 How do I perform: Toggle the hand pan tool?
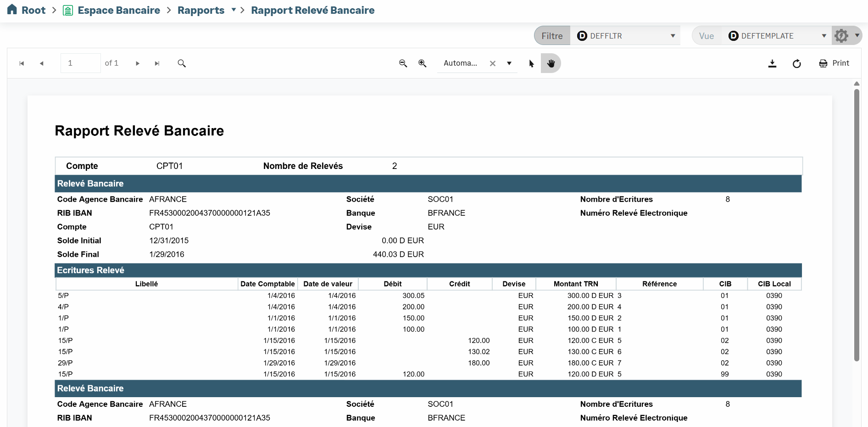(551, 63)
